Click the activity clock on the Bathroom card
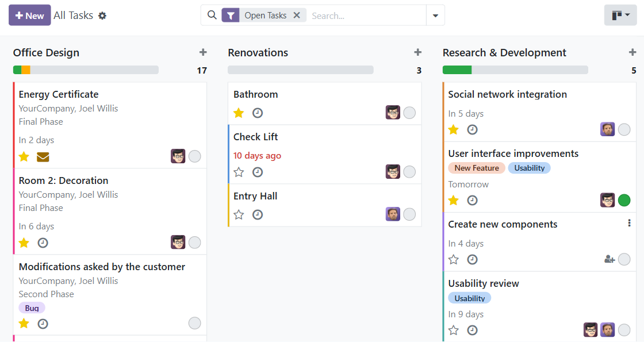The image size is (644, 342). pyautogui.click(x=258, y=113)
